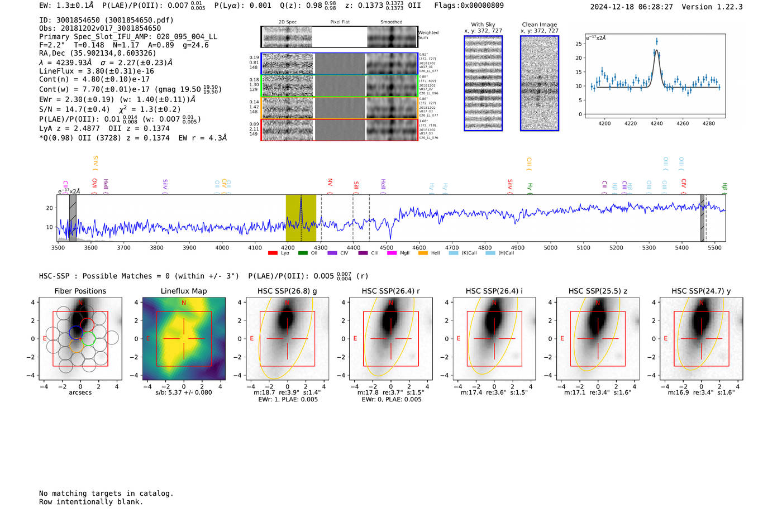The image size is (782, 532).
Task: Click the red fiber circle in Fiber Positions
Action: [x=87, y=324]
